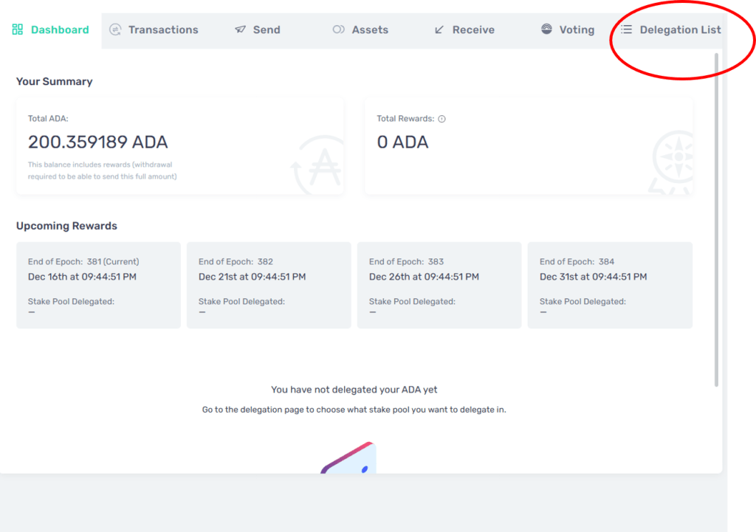The width and height of the screenshot is (756, 532).
Task: Click the 200.359189 ADA balance
Action: (x=98, y=142)
